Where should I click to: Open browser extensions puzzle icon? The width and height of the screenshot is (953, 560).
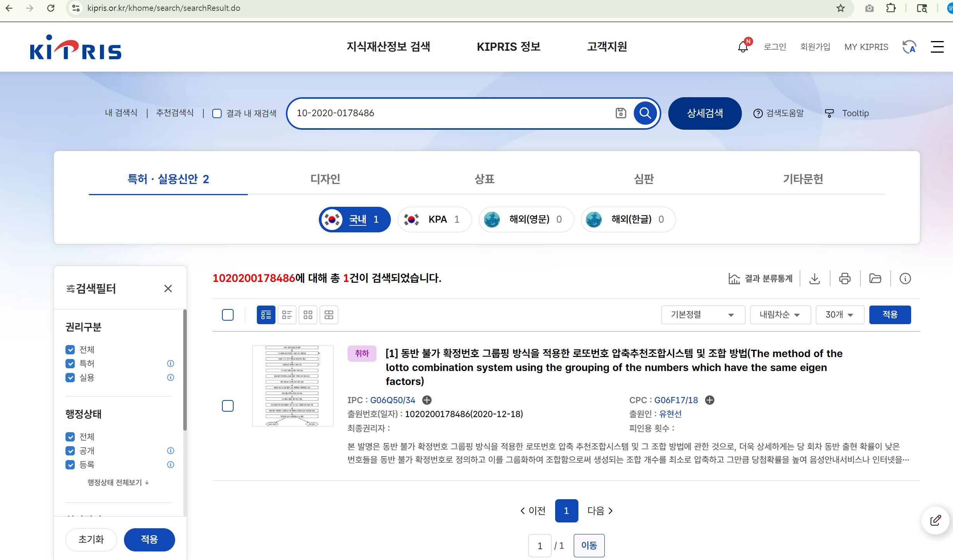point(891,8)
